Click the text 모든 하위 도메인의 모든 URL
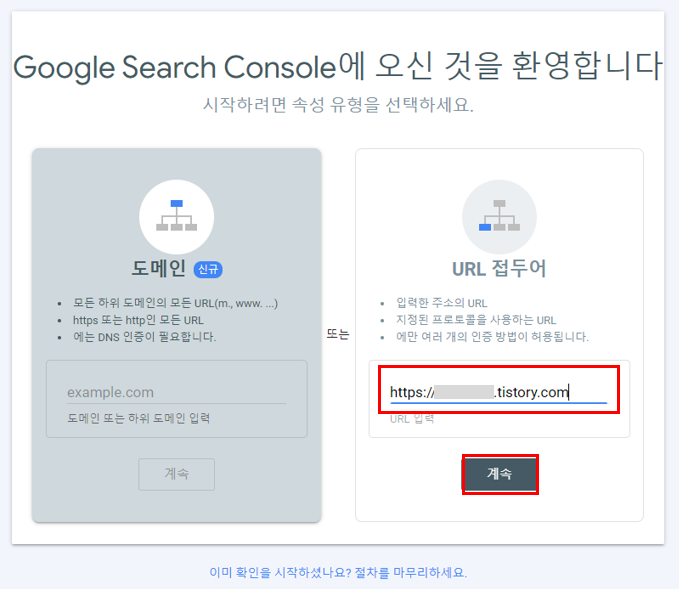This screenshot has width=679, height=589. click(175, 303)
